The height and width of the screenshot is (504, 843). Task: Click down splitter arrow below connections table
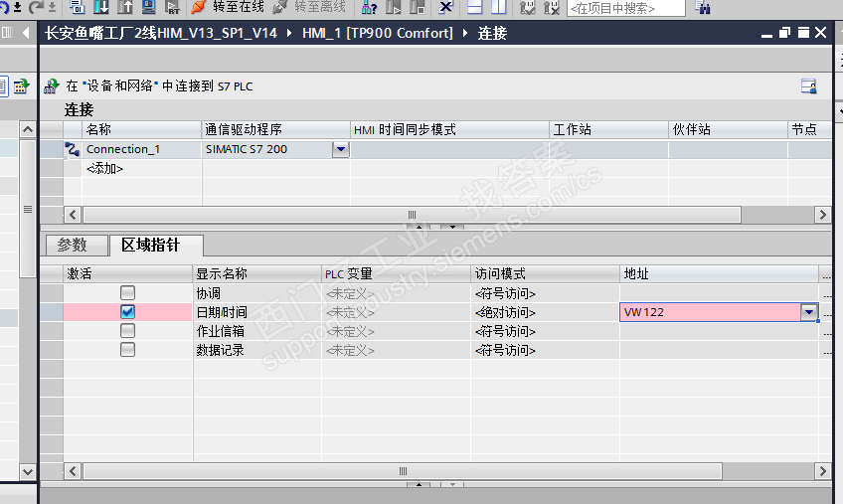point(452,227)
